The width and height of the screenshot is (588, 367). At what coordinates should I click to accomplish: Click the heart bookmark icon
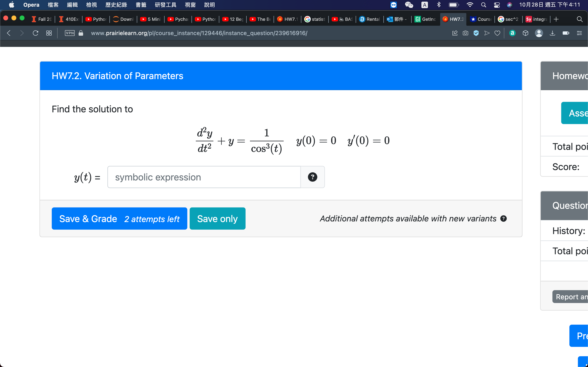pyautogui.click(x=497, y=33)
